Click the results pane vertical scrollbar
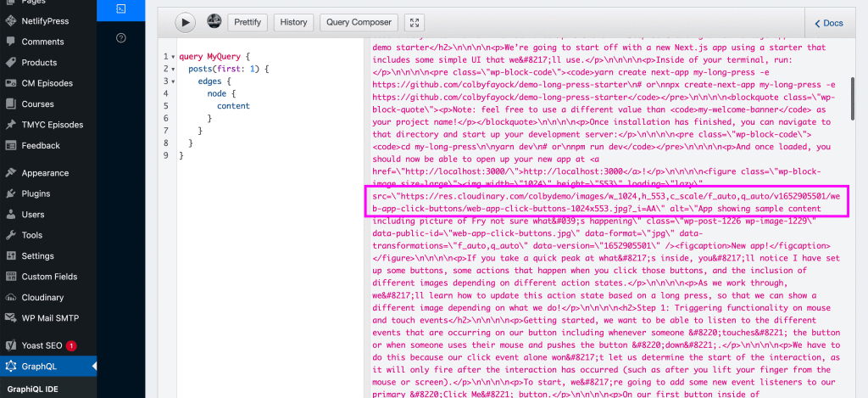Image resolution: width=868 pixels, height=398 pixels. pos(853,98)
